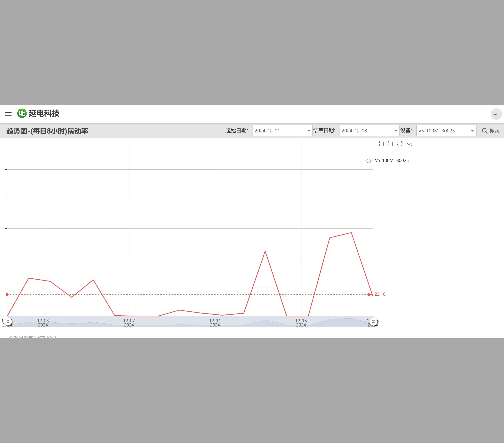This screenshot has width=504, height=443.
Task: Click the 12-07 2024 axis label
Action: (x=129, y=323)
